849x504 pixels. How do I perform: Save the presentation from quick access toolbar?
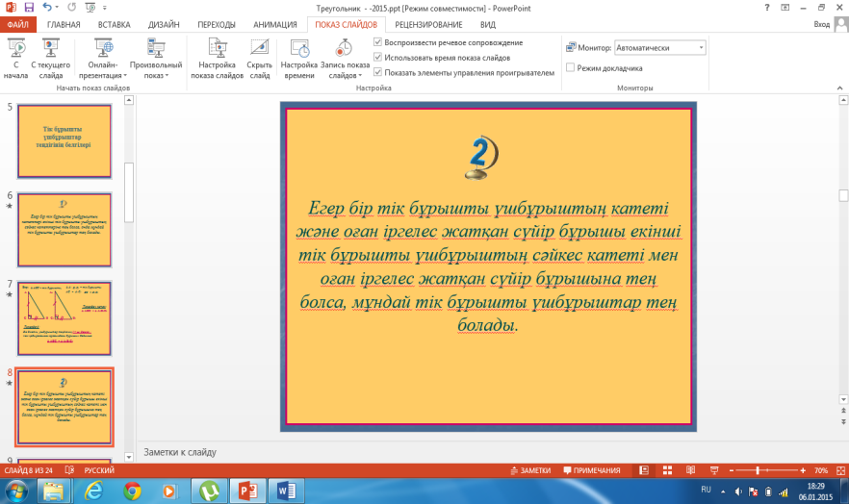[x=29, y=7]
